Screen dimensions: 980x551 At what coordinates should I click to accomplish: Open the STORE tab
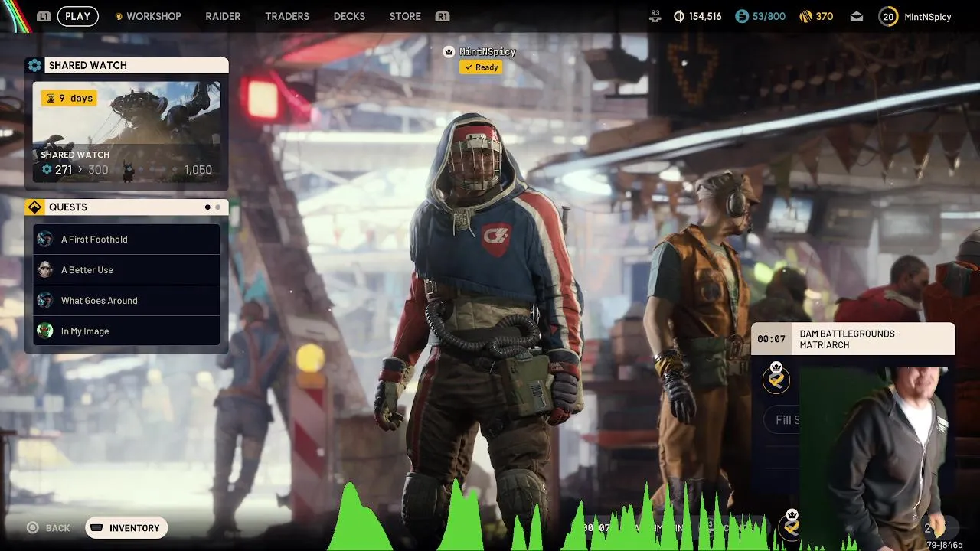tap(405, 16)
